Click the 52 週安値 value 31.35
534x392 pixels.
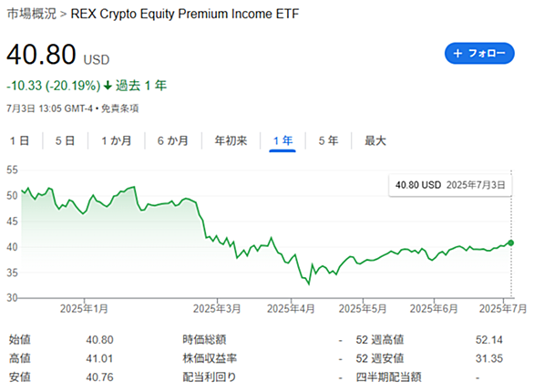(x=489, y=358)
